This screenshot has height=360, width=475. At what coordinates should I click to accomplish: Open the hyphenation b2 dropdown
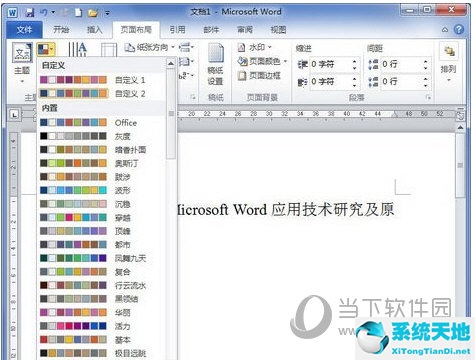[187, 76]
